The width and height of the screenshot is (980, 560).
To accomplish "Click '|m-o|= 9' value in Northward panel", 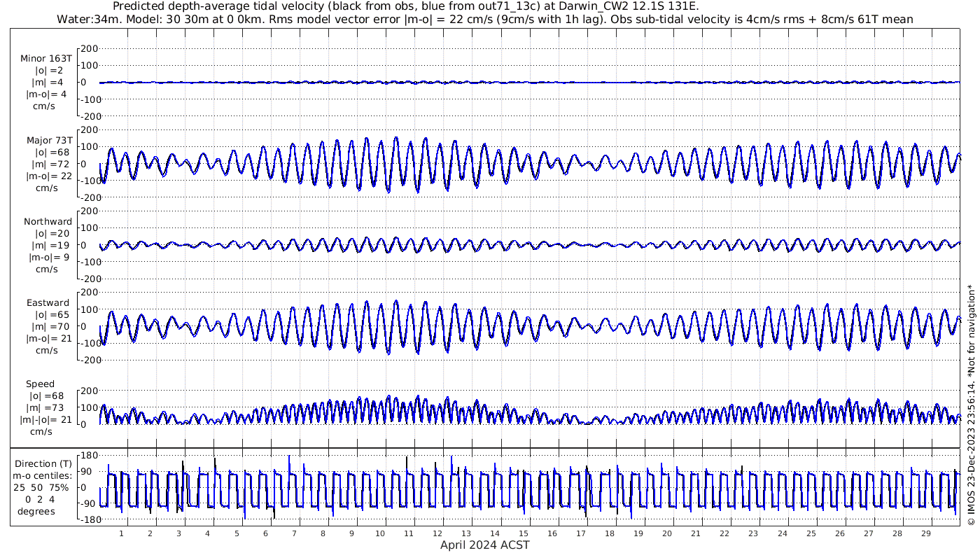I will tap(49, 257).
